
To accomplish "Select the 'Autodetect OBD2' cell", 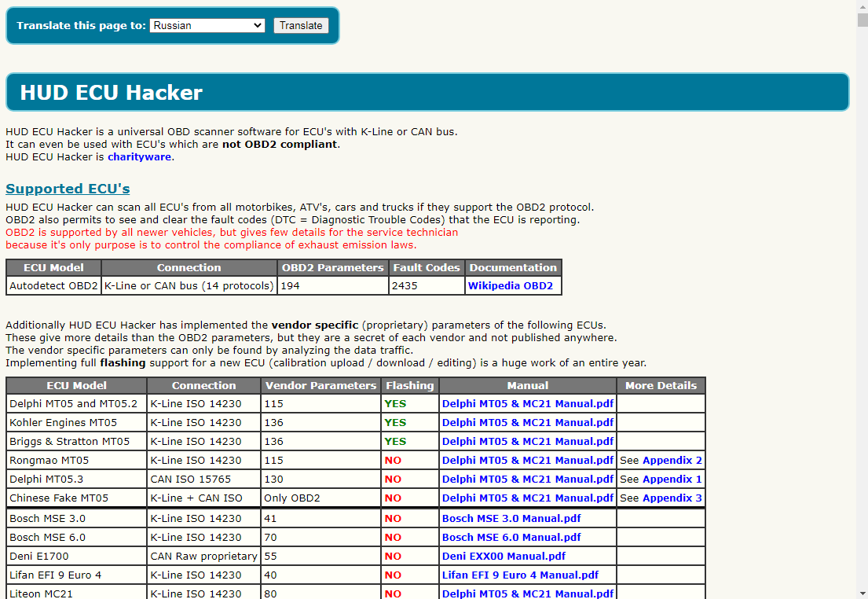I will [53, 286].
